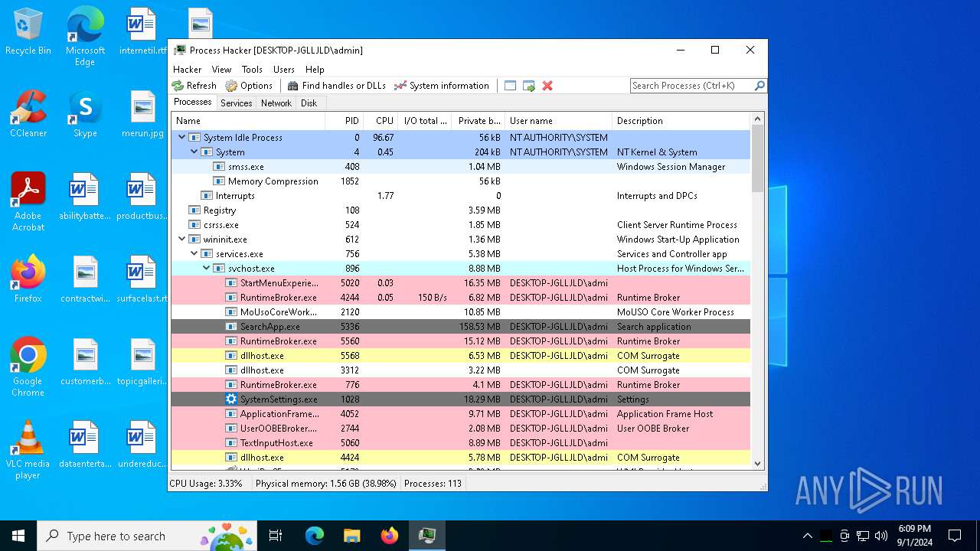Select the smss.exe process row
The width and height of the screenshot is (980, 551).
click(461, 167)
